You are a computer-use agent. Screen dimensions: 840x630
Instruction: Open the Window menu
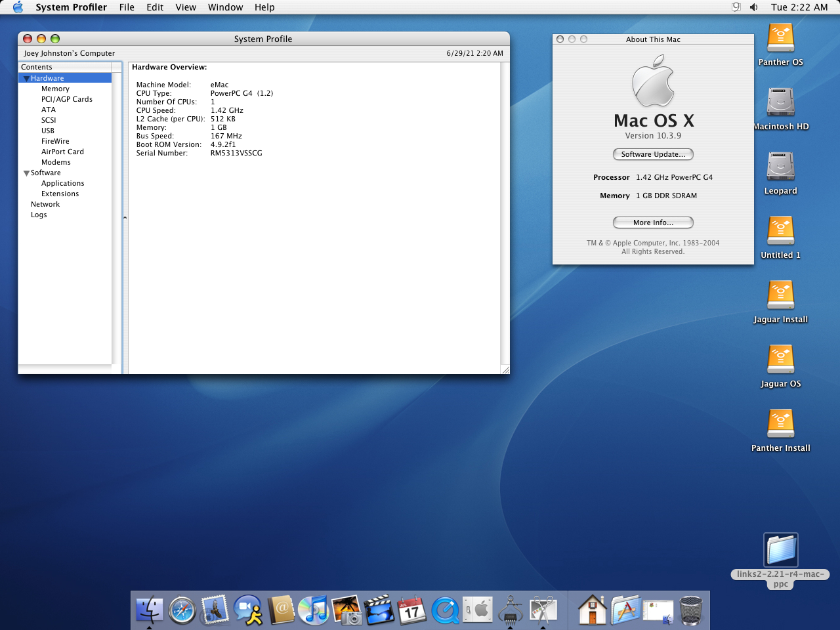click(225, 7)
